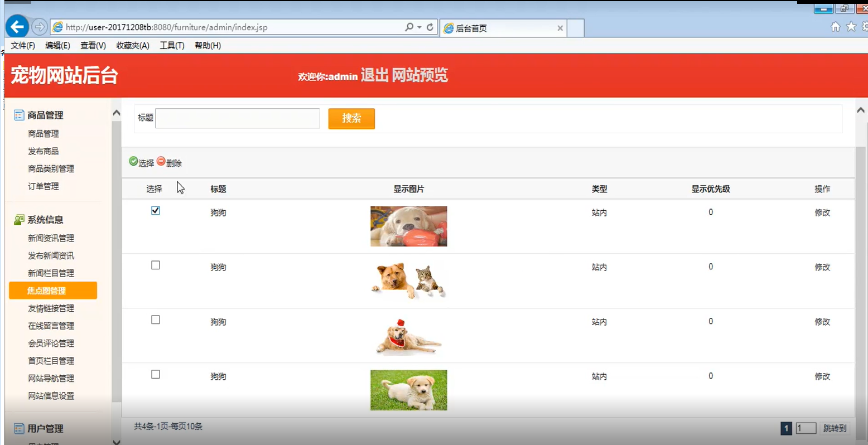868x445 pixels.
Task: Open the address bar search dropdown arrow
Action: tap(419, 27)
